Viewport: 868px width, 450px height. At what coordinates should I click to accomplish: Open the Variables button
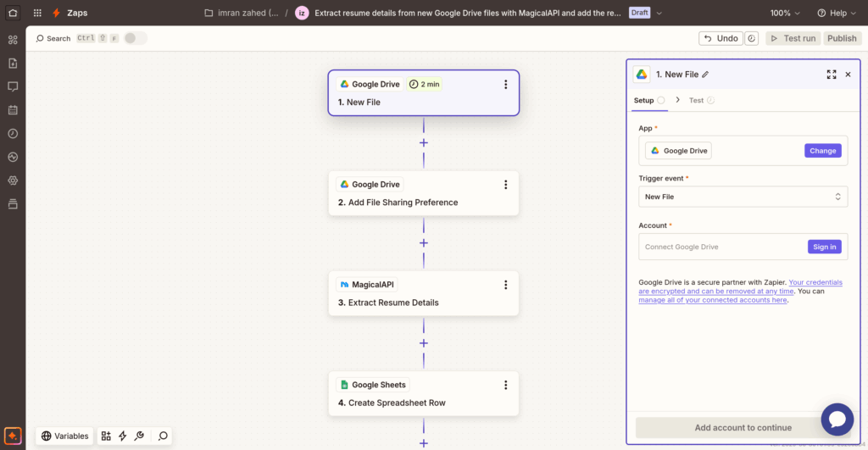64,436
